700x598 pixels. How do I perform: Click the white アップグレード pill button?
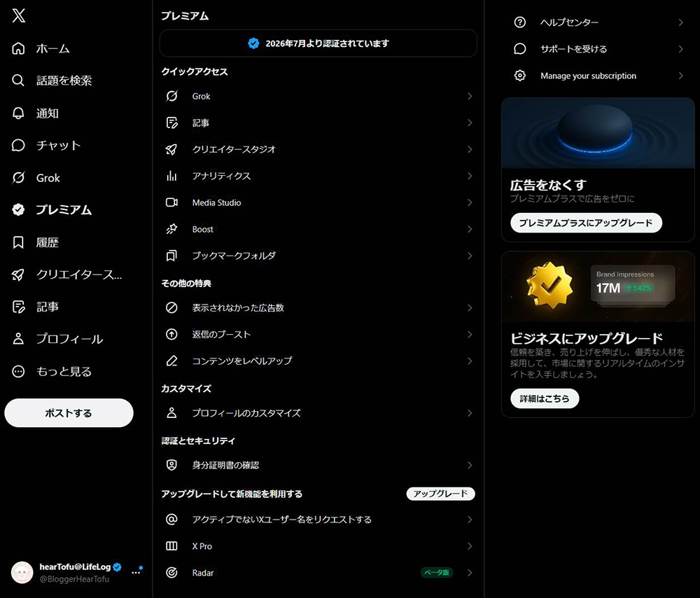click(440, 494)
